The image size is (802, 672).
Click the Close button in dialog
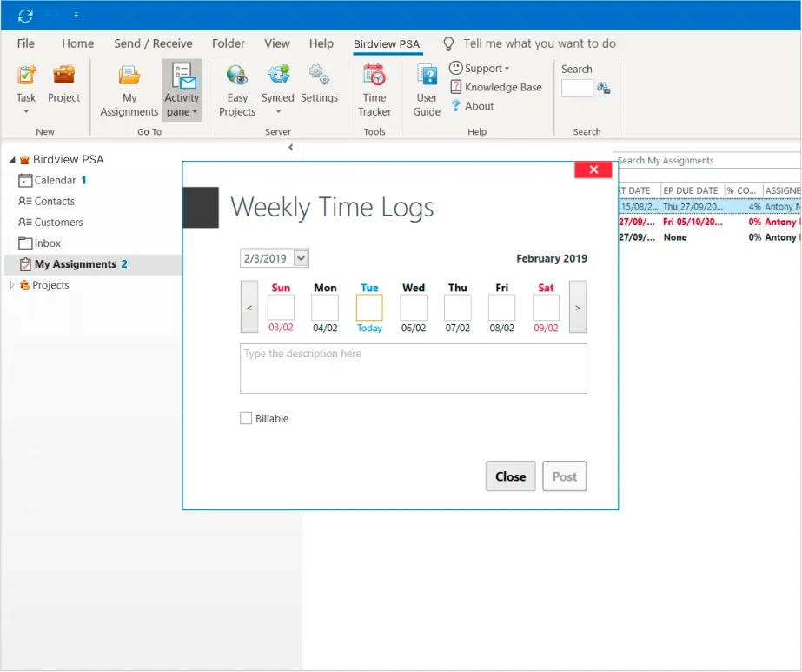(510, 476)
